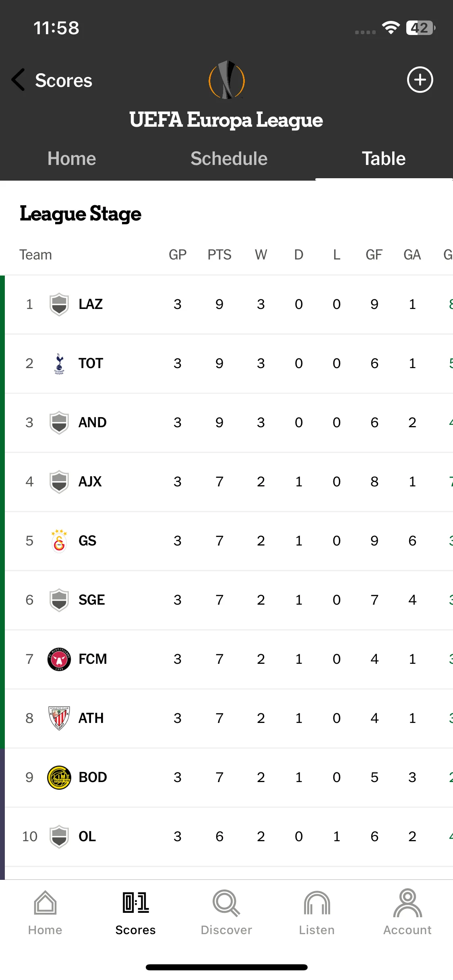
Task: Tap the Galatasaray club crest
Action: click(x=59, y=541)
